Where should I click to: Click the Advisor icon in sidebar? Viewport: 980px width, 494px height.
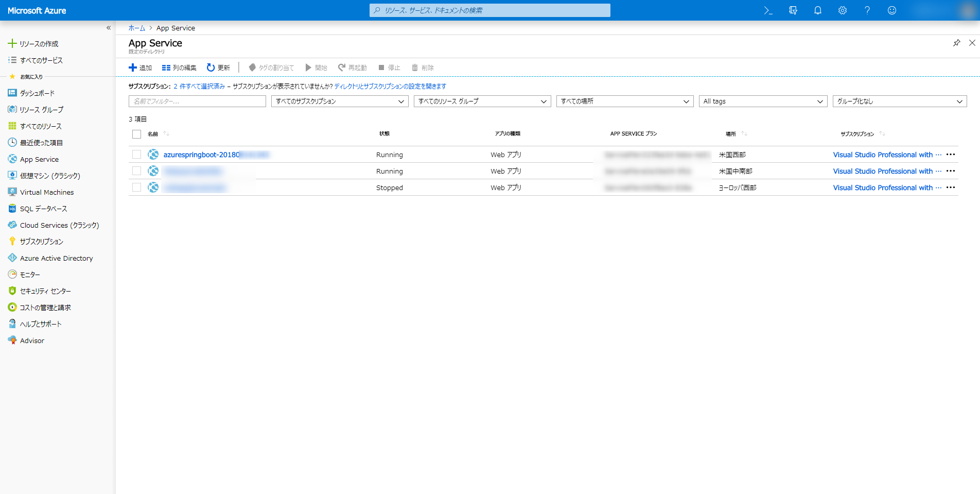click(x=12, y=340)
